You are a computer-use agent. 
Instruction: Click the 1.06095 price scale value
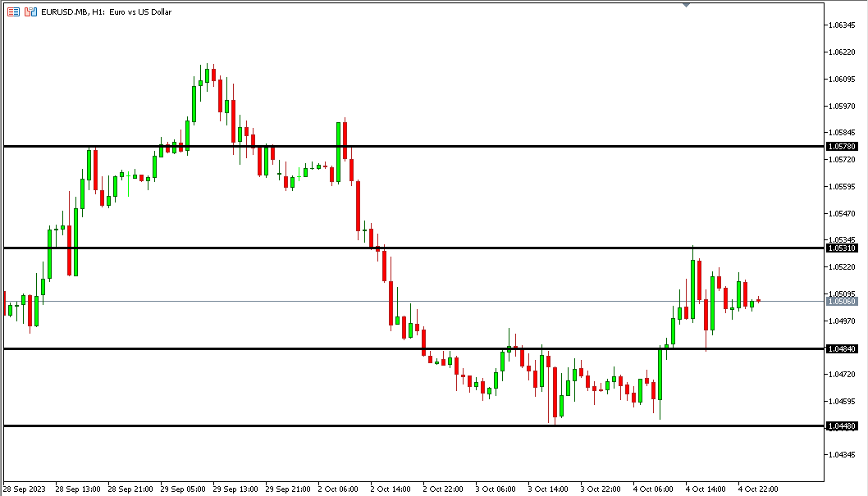click(x=842, y=79)
